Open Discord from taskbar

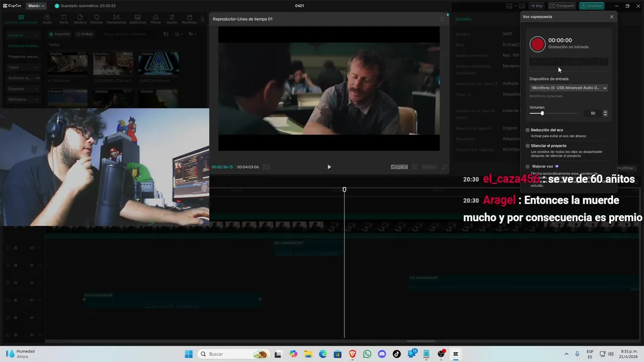(382, 354)
